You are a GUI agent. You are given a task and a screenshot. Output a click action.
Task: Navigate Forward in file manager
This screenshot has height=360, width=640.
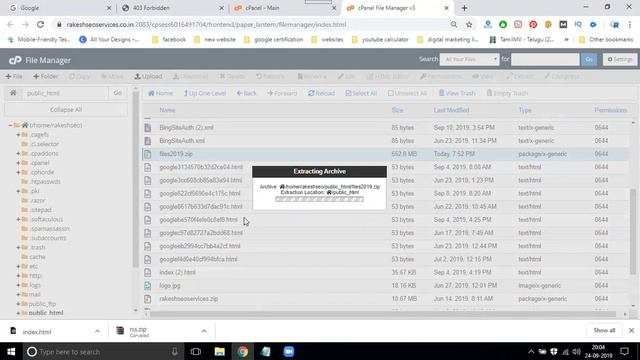[x=282, y=93]
